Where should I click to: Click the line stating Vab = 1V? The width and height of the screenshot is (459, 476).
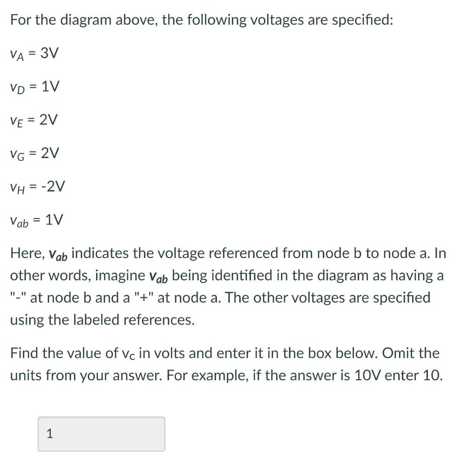click(36, 220)
